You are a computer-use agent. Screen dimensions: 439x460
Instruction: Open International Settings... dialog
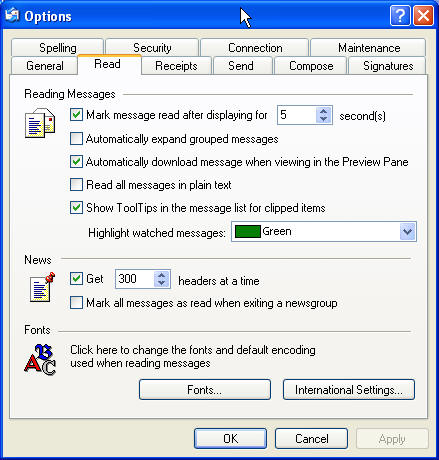(x=349, y=389)
